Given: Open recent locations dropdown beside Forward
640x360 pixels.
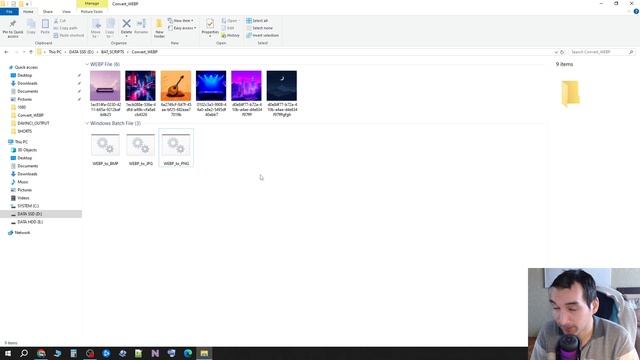Looking at the screenshot, I should [24, 52].
